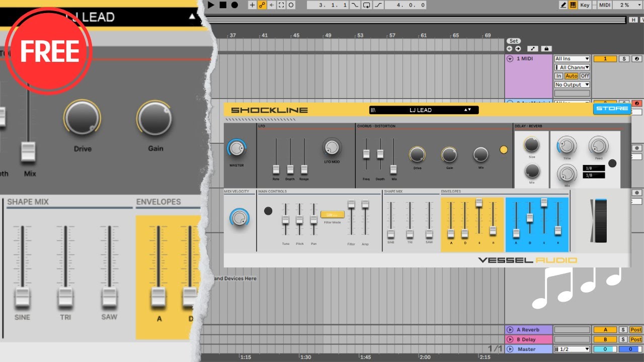
Task: Jump to next locator arrow
Action: 518,49
